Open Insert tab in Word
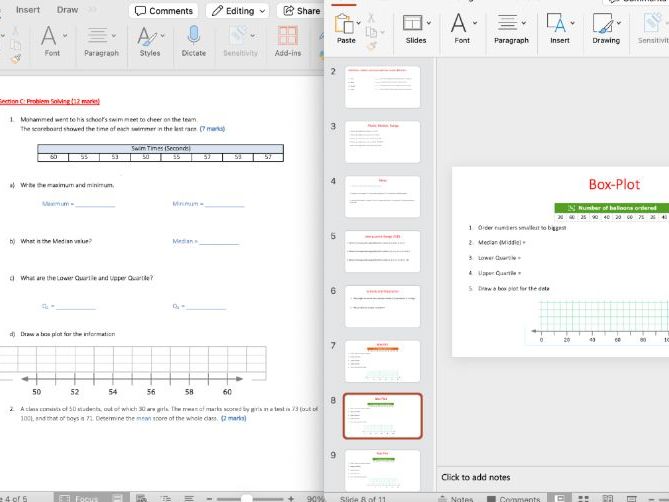 pyautogui.click(x=28, y=10)
